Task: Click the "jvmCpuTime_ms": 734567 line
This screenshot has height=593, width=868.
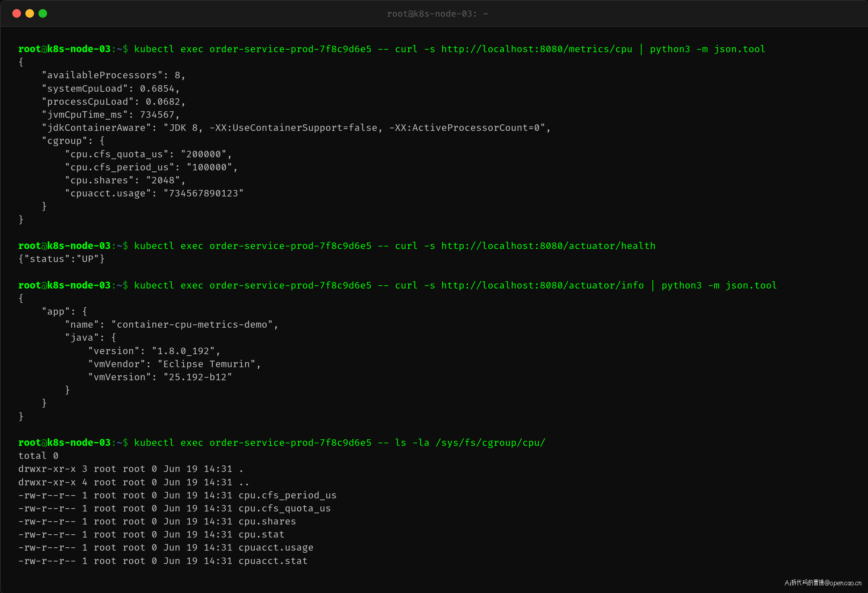Action: [x=111, y=115]
